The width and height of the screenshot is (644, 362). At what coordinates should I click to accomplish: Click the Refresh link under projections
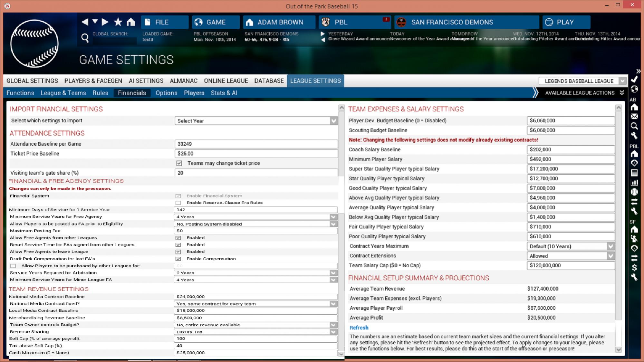(x=359, y=328)
